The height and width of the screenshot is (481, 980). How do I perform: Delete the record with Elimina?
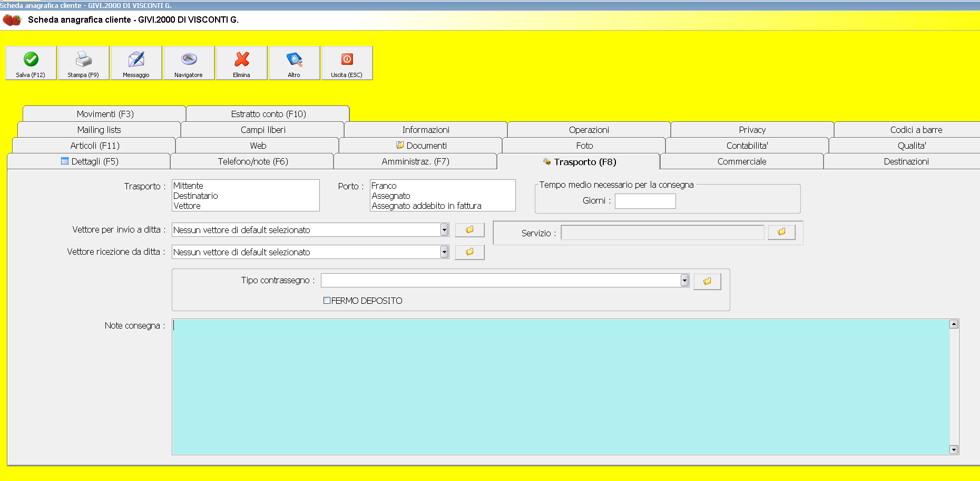pos(242,63)
